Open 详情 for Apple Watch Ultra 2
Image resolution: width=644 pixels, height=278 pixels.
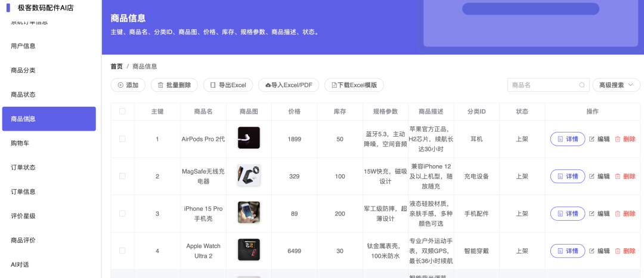coord(568,251)
